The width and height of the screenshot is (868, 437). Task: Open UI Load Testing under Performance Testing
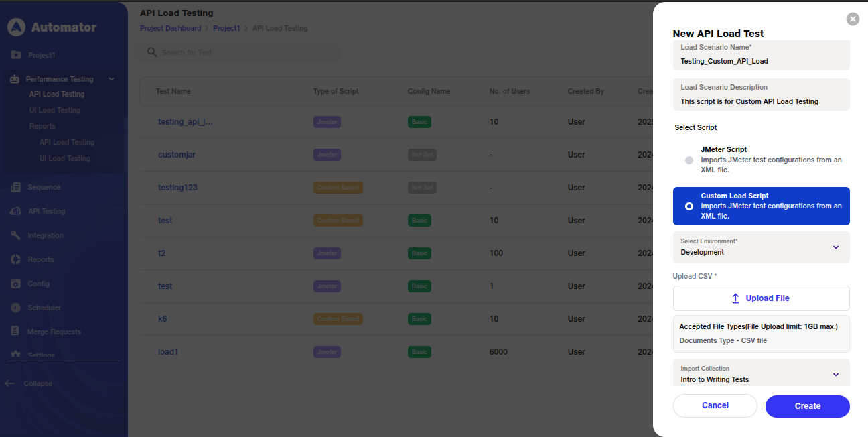click(55, 111)
